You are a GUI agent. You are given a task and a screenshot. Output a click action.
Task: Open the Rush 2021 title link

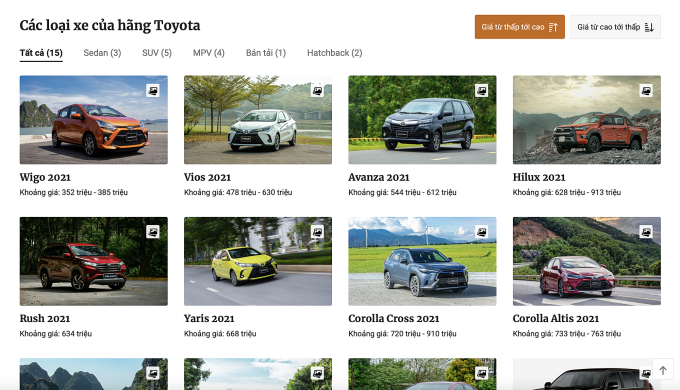click(x=45, y=318)
